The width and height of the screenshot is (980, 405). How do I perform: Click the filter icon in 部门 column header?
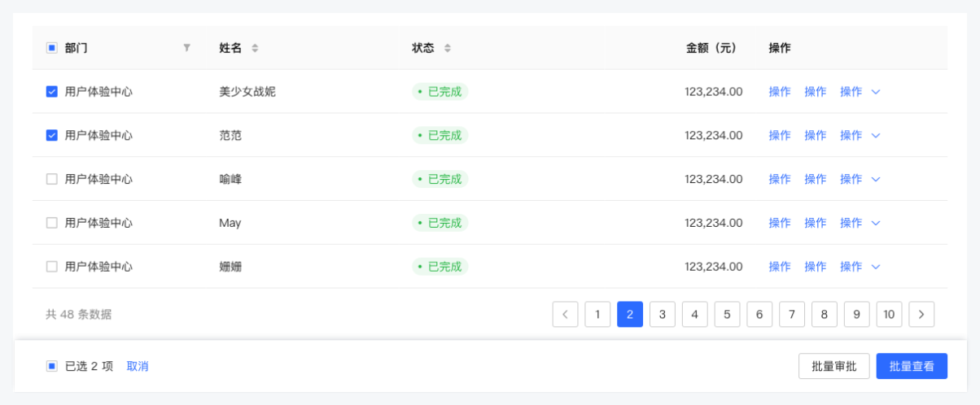(186, 48)
